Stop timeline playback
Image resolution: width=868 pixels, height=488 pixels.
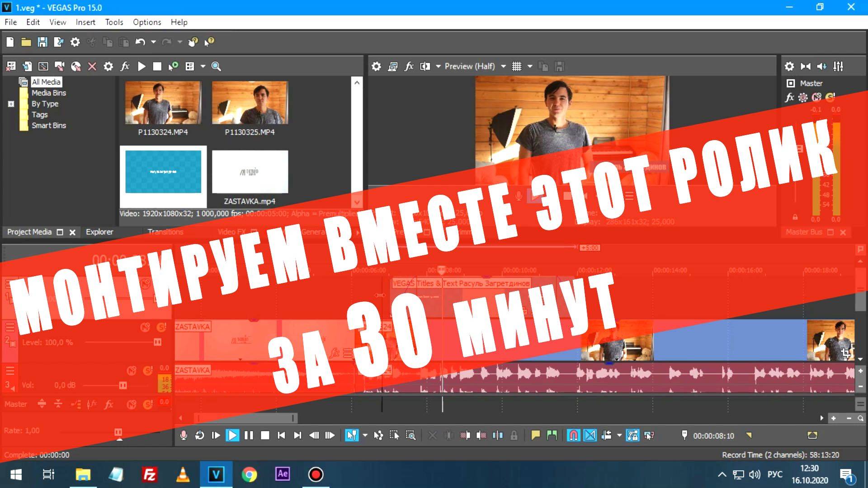pos(265,436)
